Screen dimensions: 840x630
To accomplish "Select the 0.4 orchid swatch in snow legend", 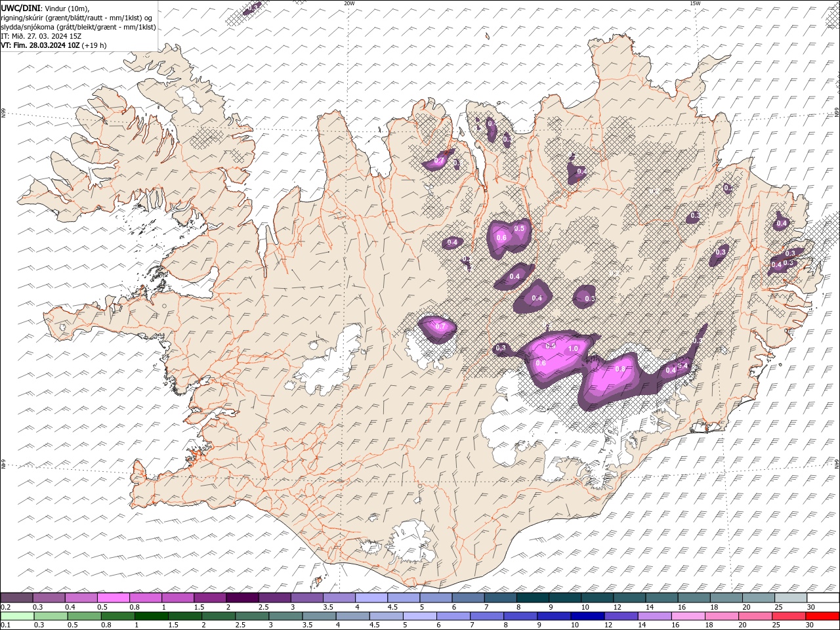I will (81, 597).
